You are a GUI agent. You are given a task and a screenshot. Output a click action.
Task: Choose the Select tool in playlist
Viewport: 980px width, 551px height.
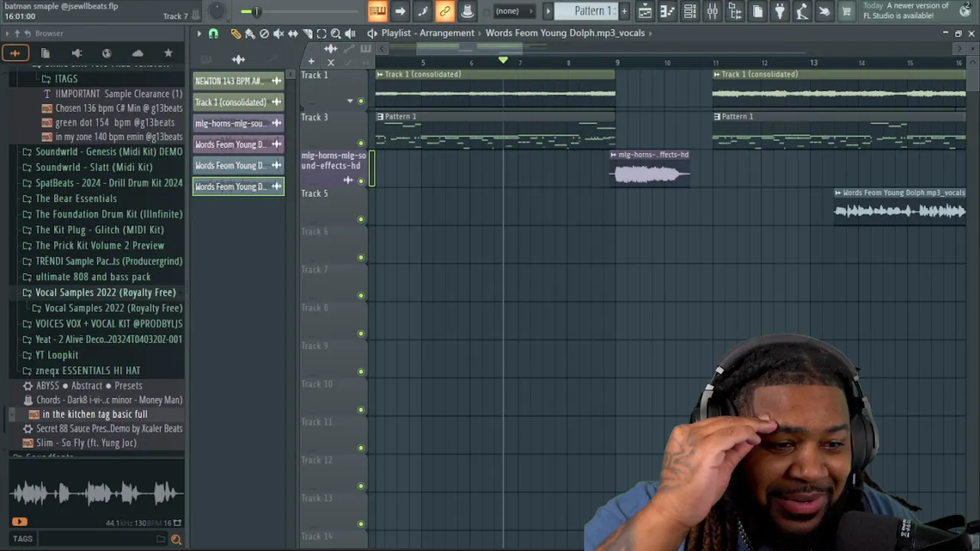(322, 34)
